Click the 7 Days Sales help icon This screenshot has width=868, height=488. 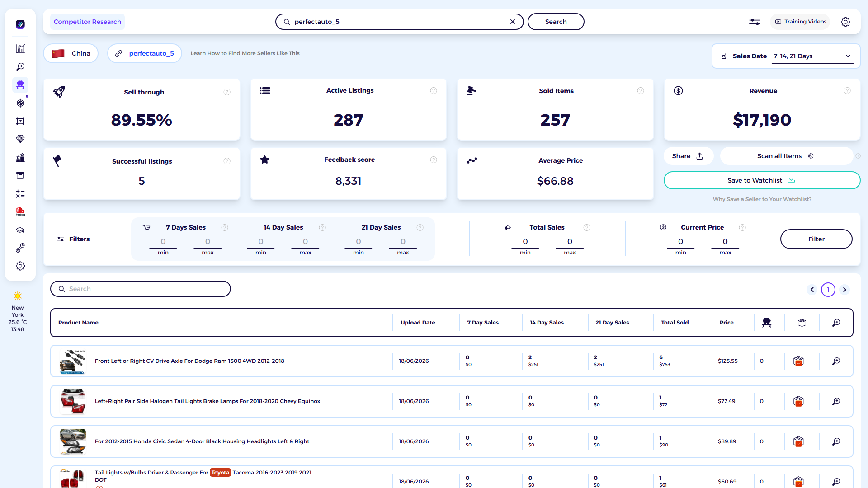point(225,227)
